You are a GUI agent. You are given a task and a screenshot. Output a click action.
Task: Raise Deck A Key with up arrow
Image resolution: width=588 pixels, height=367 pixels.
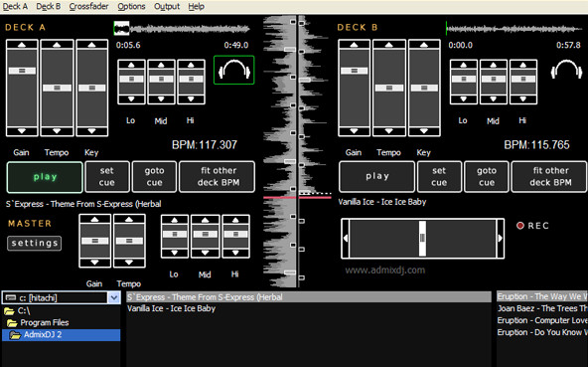[x=91, y=45]
